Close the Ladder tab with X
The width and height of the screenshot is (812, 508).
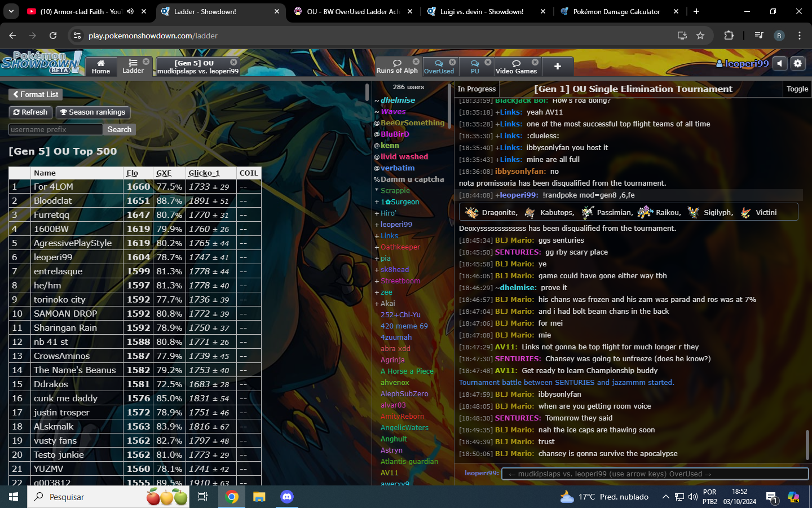146,62
